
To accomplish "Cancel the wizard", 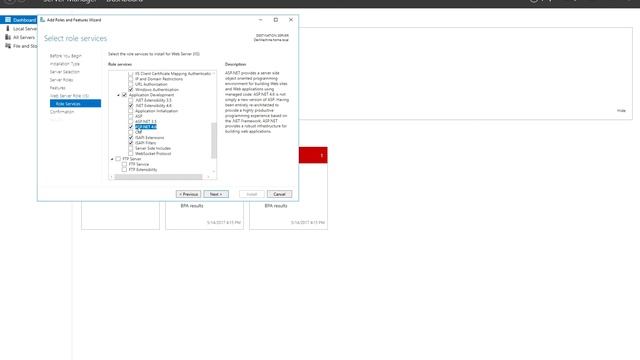I will click(279, 194).
